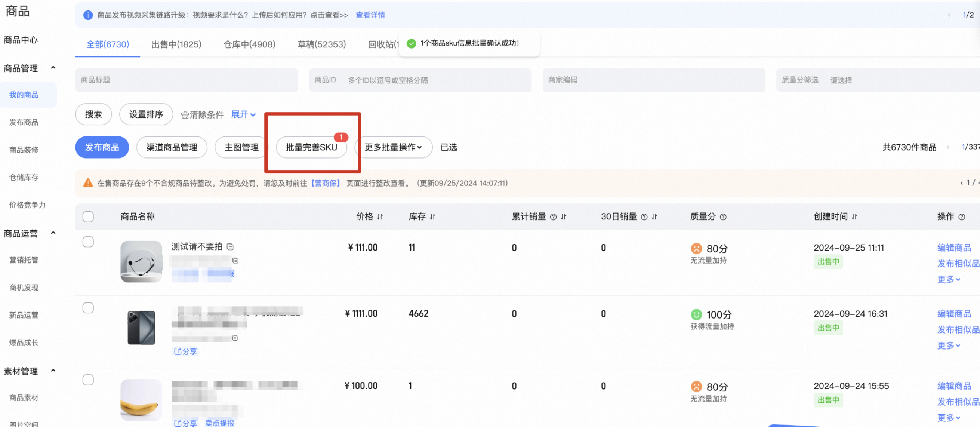This screenshot has height=427, width=980.
Task: Focus the 商品标题 search field
Action: coord(187,80)
